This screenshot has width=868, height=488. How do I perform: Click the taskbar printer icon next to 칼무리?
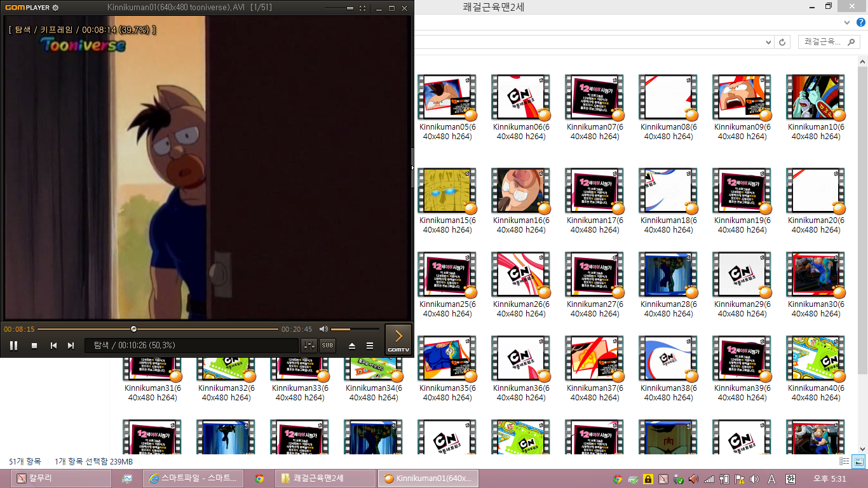click(x=127, y=478)
